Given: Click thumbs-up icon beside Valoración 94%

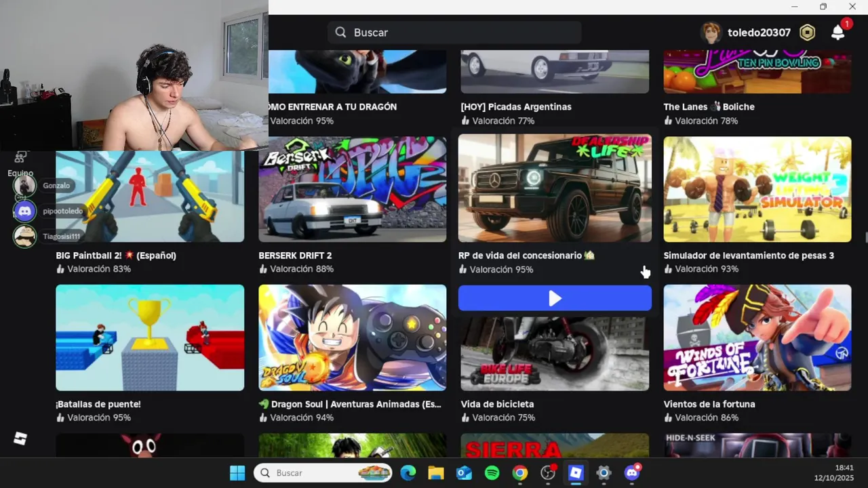Looking at the screenshot, I should pyautogui.click(x=263, y=418).
